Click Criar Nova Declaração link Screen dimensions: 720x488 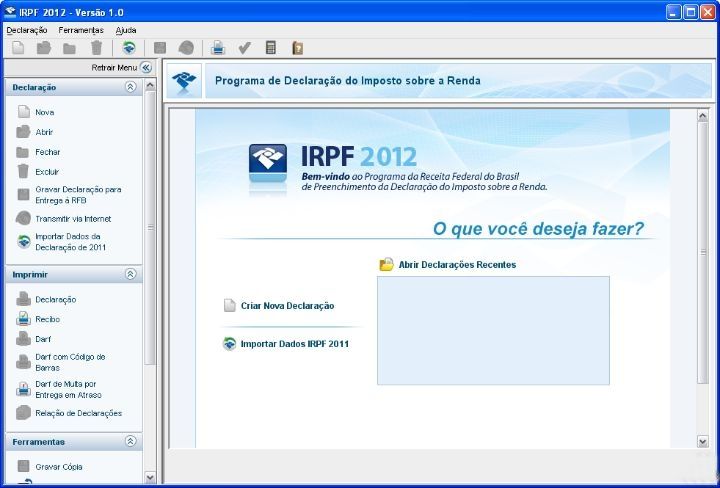point(279,306)
